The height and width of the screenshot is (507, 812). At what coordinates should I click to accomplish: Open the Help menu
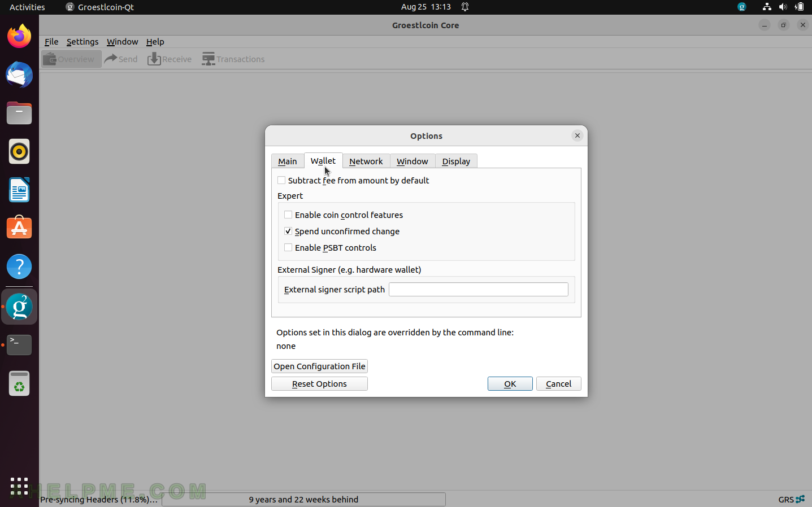(x=155, y=42)
